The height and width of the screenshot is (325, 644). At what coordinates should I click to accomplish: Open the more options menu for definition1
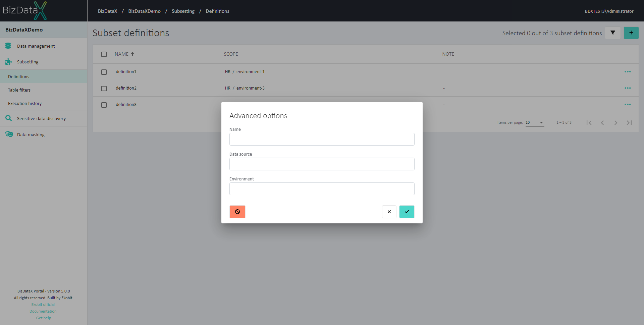pos(628,72)
